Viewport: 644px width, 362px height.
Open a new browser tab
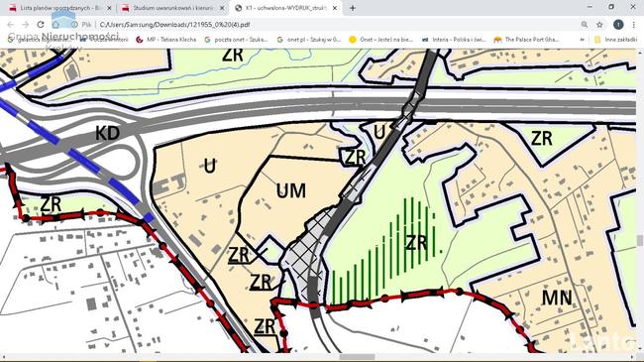pyautogui.click(x=353, y=8)
